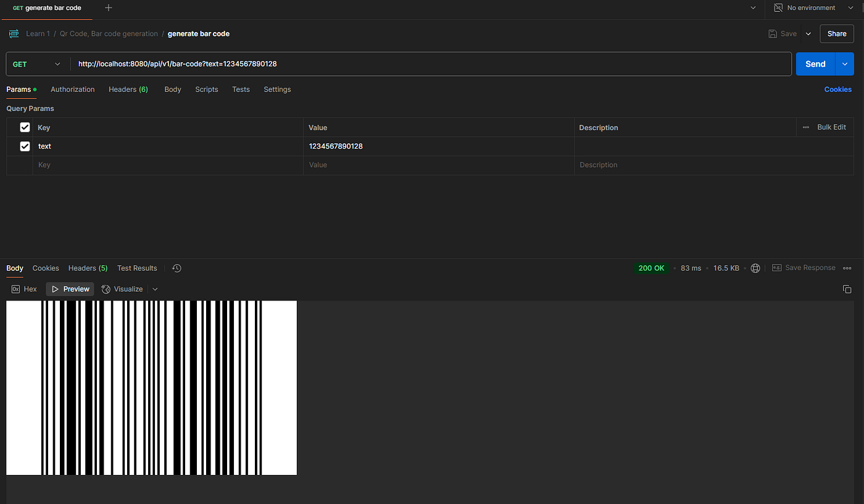
Task: Toggle the select-all query params checkbox
Action: coord(25,127)
